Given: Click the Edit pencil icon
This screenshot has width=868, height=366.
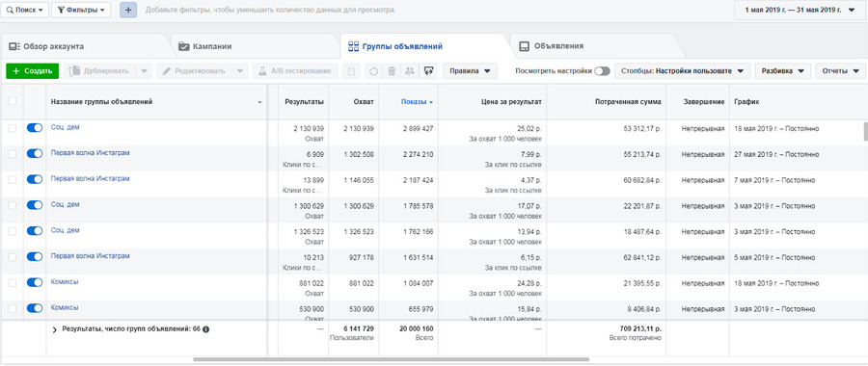Looking at the screenshot, I should pos(167,71).
